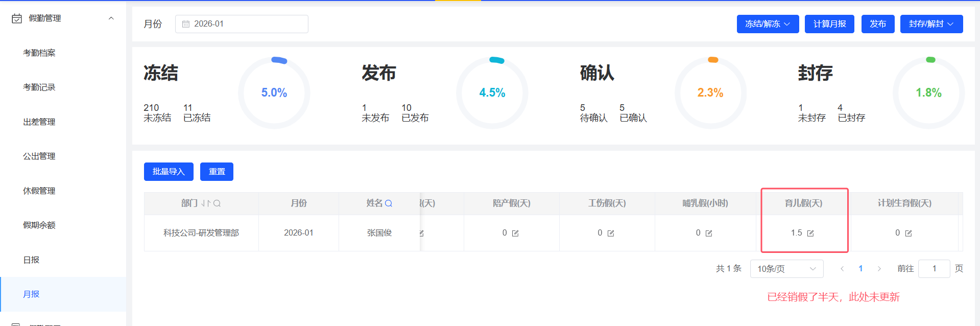Click the 计算月报 button
This screenshot has width=980, height=326.
pyautogui.click(x=829, y=24)
